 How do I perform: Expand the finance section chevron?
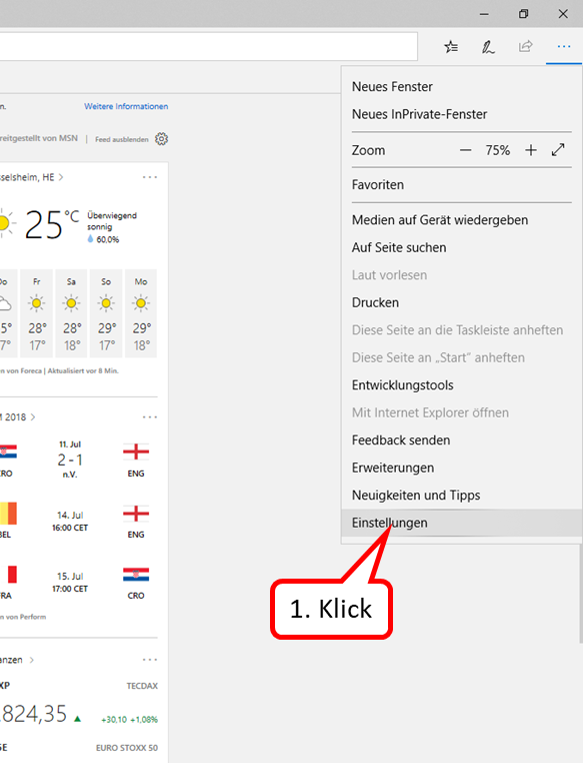click(x=31, y=660)
